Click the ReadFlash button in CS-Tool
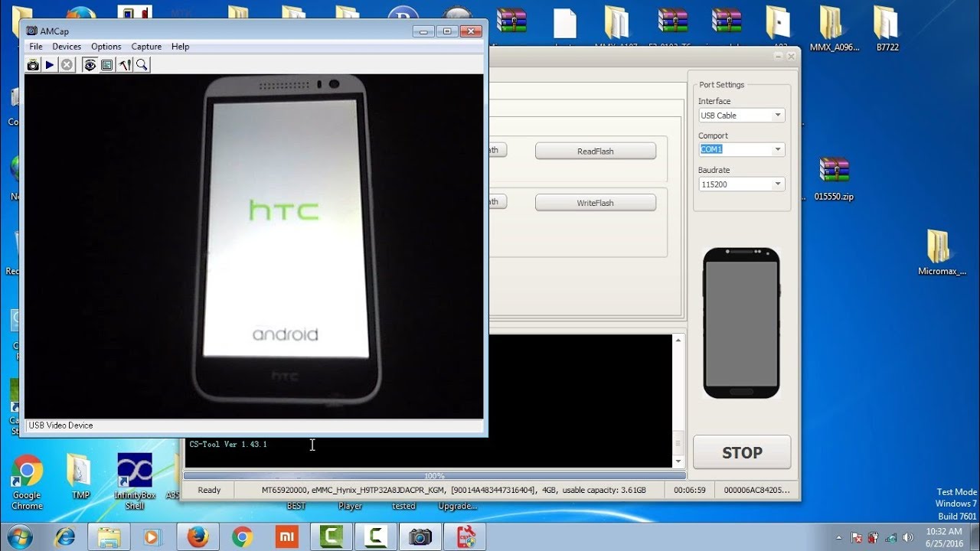 tap(596, 151)
